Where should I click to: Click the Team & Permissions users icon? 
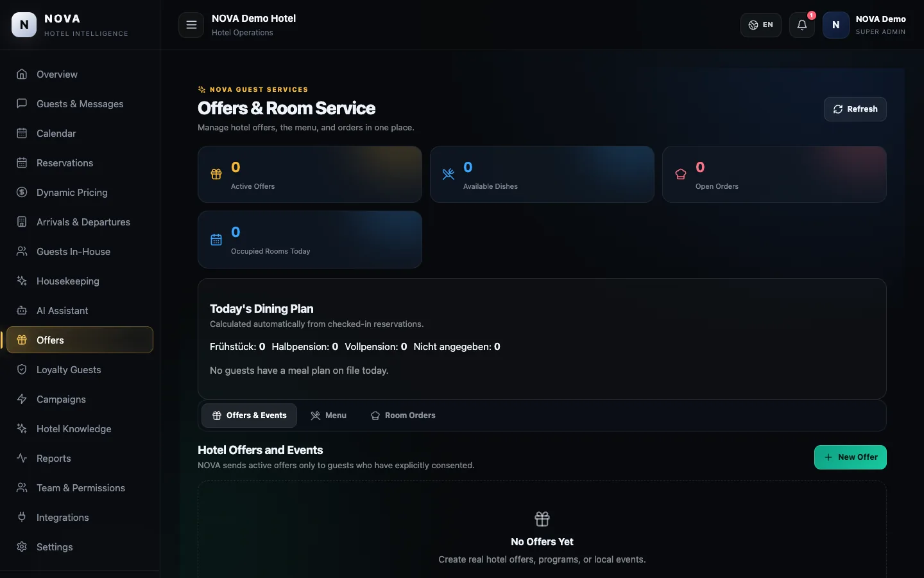tap(22, 487)
